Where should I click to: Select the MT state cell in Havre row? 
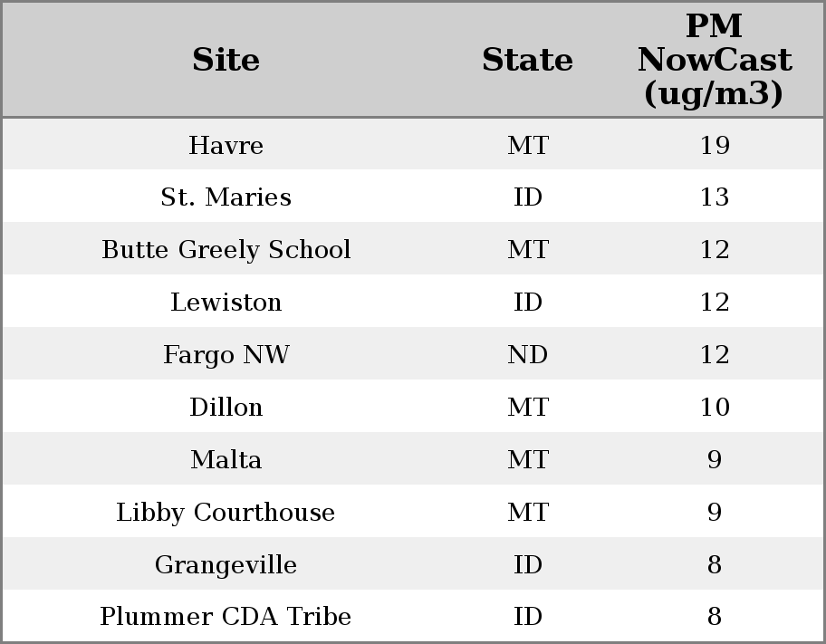[527, 145]
